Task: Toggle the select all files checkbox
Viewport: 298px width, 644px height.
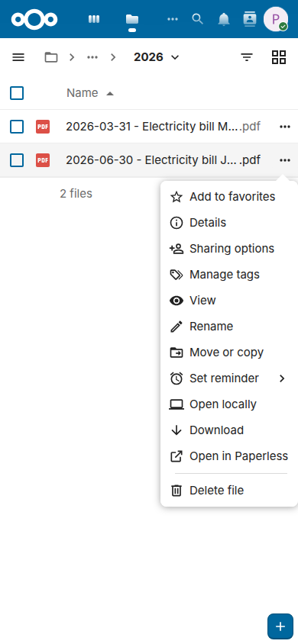Action: point(17,93)
